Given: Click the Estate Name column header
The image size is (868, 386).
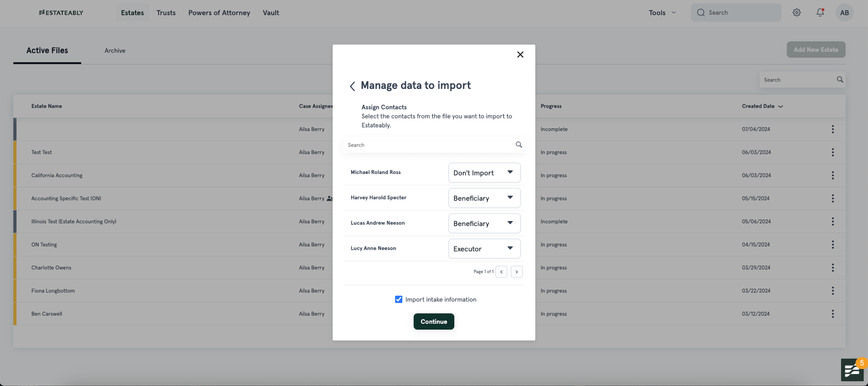Looking at the screenshot, I should point(46,106).
